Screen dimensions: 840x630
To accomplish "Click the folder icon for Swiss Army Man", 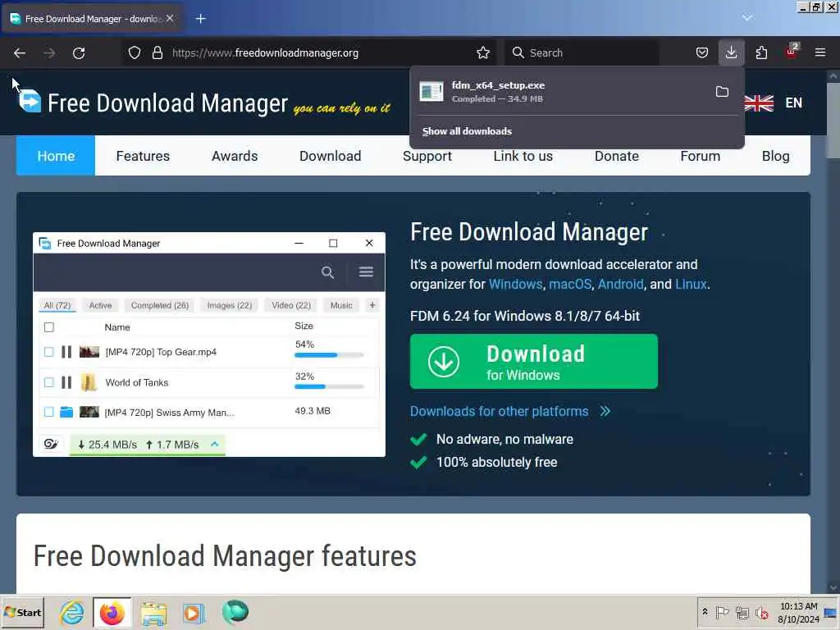I will pos(66,412).
